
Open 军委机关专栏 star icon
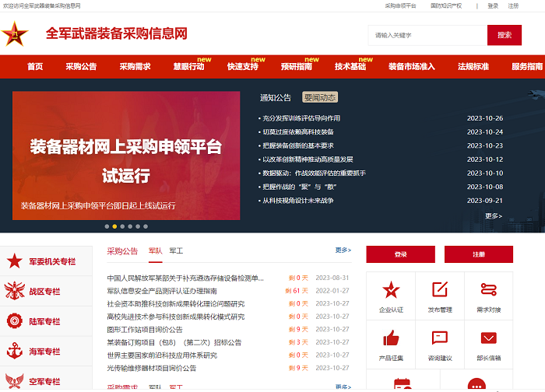pyautogui.click(x=15, y=261)
